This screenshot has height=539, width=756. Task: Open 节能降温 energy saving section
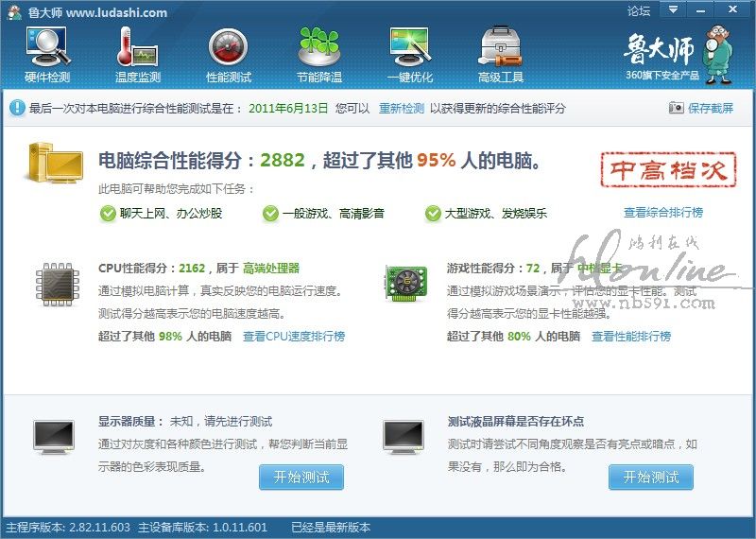click(x=319, y=55)
